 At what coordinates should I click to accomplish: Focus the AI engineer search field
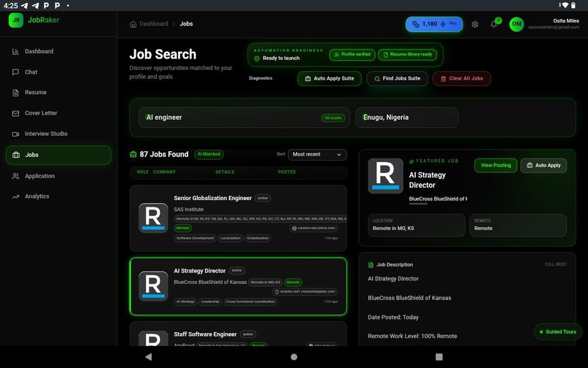244,118
